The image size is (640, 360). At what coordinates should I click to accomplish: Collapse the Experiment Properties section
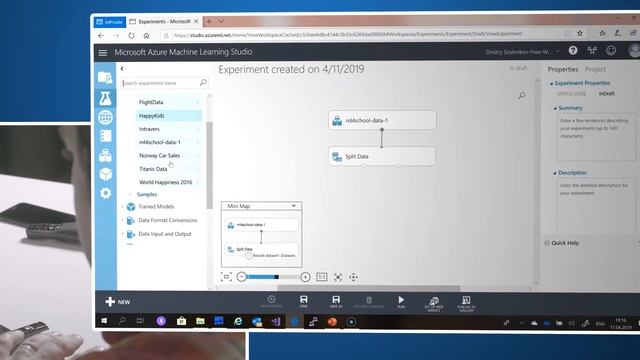coord(551,83)
